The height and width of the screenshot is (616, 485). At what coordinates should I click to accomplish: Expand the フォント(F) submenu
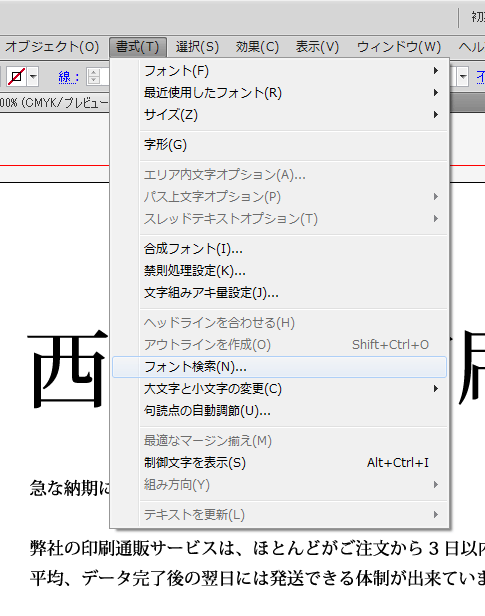(280, 71)
